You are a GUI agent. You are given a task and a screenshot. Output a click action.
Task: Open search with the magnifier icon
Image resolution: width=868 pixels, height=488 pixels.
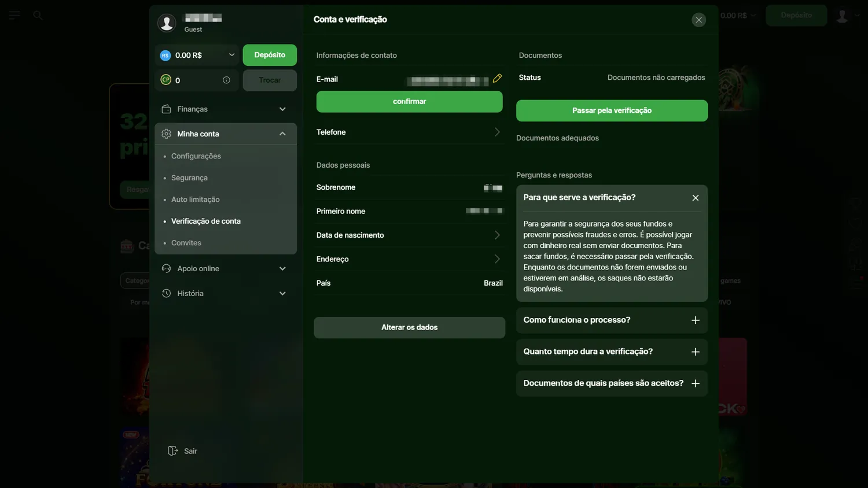[x=38, y=15]
